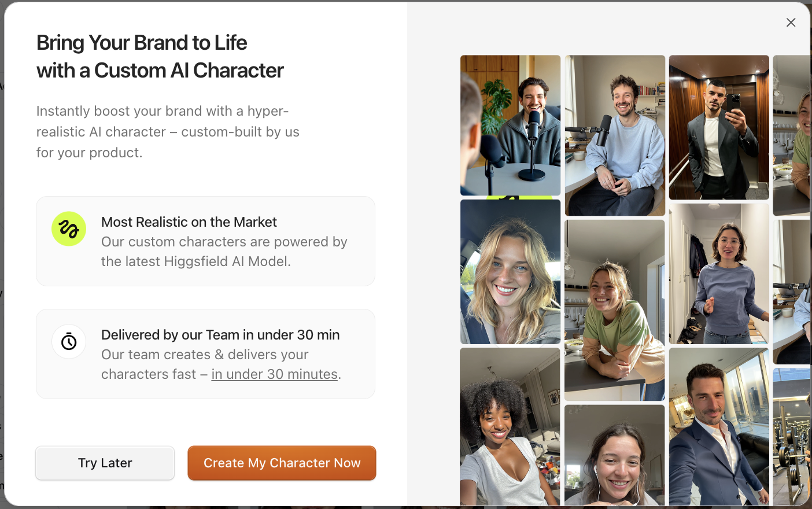Click the green Higgsfield squiggle logo icon

[x=69, y=228]
